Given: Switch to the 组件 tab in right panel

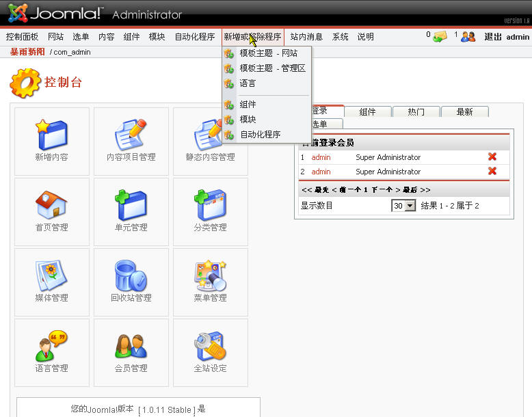Looking at the screenshot, I should (x=368, y=111).
